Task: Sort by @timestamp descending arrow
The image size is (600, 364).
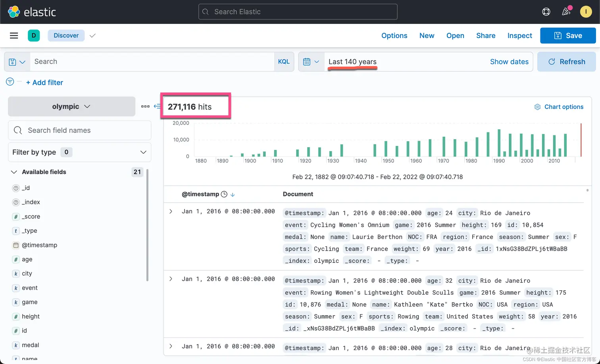Action: point(233,194)
